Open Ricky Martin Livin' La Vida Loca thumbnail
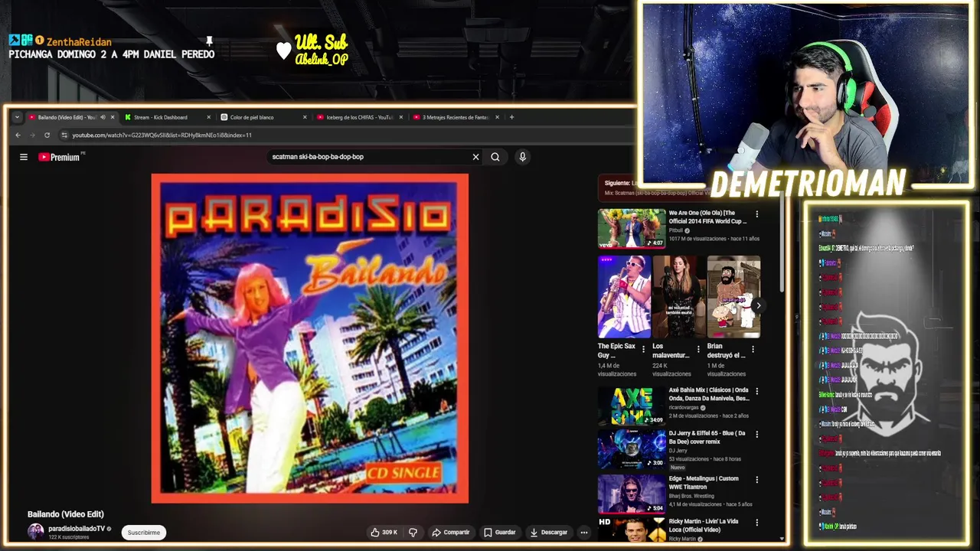 (x=632, y=530)
